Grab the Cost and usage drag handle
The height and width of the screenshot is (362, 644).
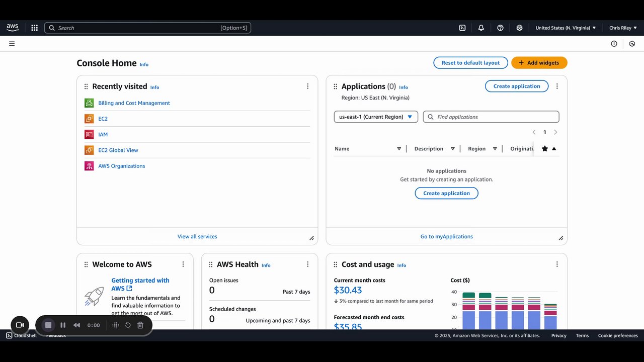point(336,264)
